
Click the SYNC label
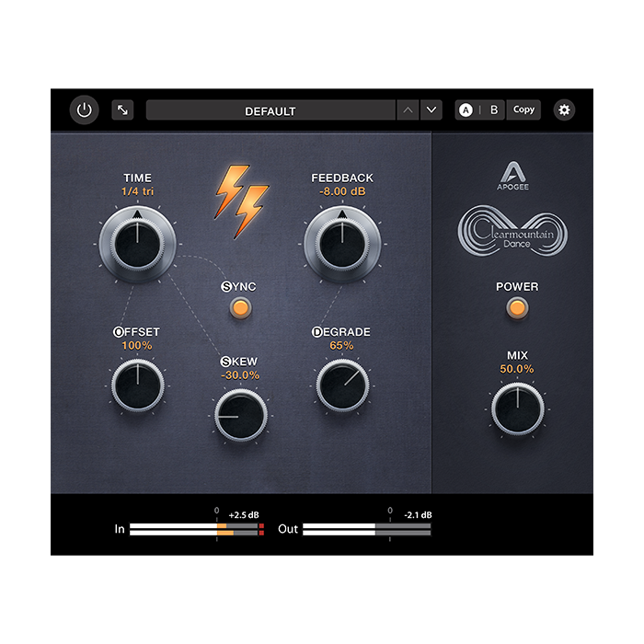[238, 286]
